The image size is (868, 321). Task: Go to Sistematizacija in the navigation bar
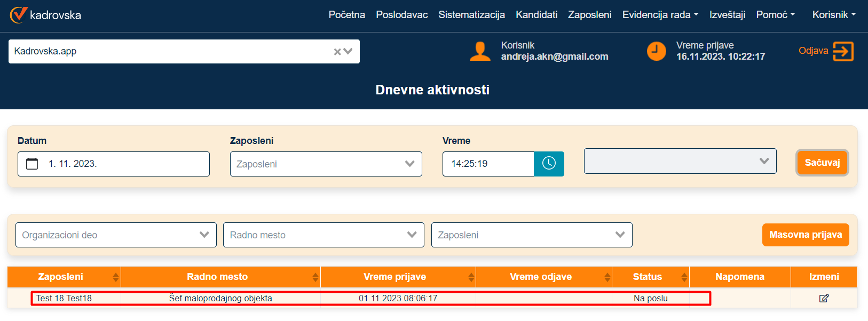click(471, 15)
